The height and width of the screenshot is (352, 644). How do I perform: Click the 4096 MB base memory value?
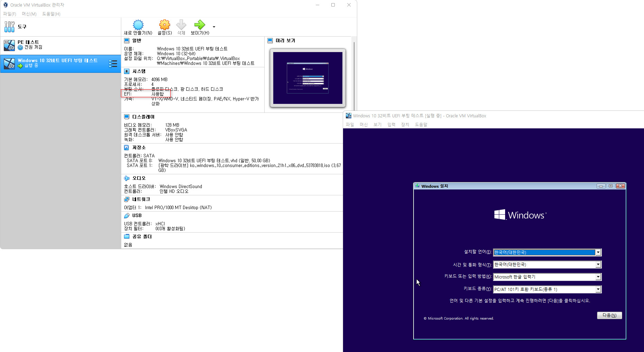(x=159, y=79)
